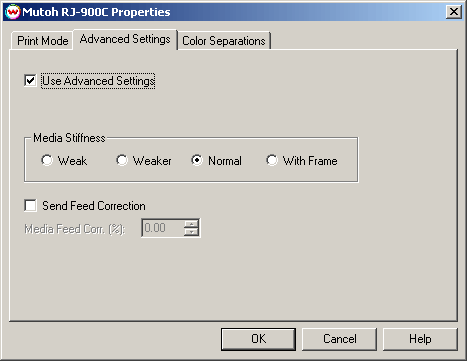Select the Weak media stiffness option

47,160
